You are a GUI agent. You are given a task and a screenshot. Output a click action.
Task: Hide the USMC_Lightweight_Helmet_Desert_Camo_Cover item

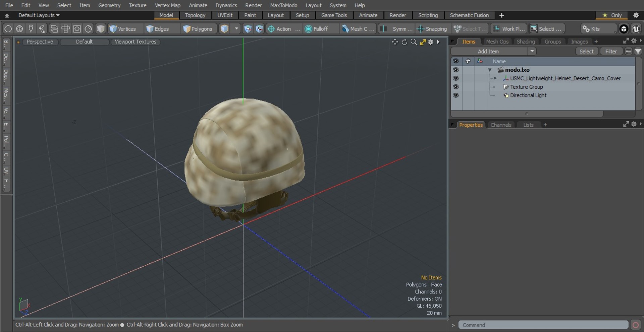(455, 78)
